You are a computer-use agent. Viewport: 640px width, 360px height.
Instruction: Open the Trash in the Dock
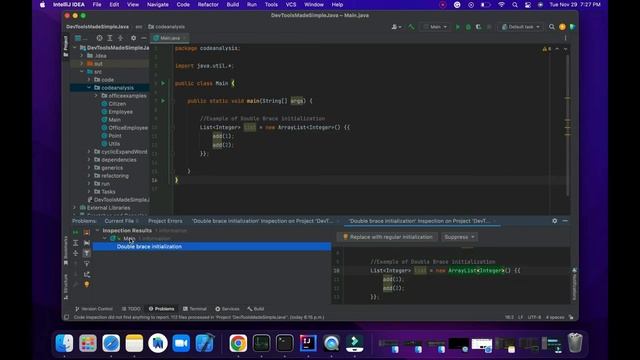[x=575, y=343]
